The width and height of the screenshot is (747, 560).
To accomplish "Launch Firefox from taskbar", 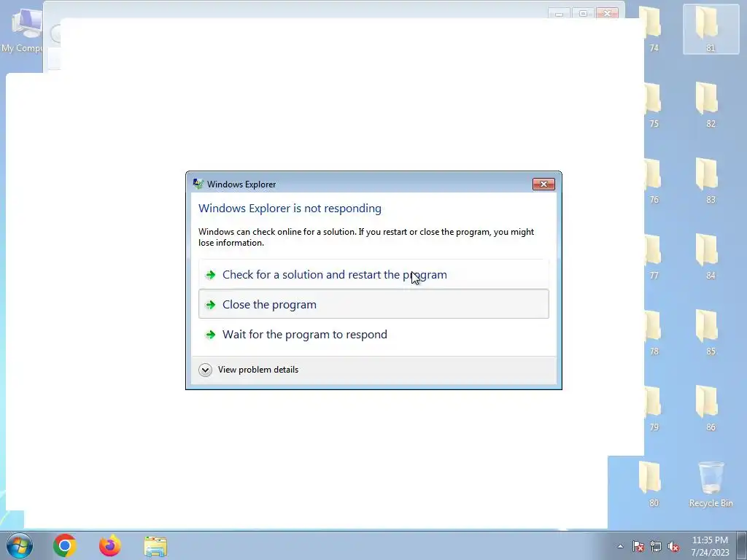I will click(110, 545).
